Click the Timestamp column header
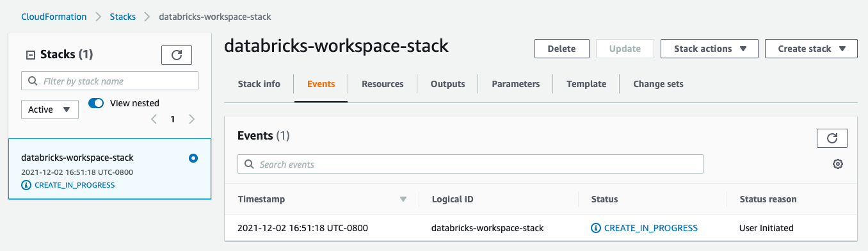 261,199
